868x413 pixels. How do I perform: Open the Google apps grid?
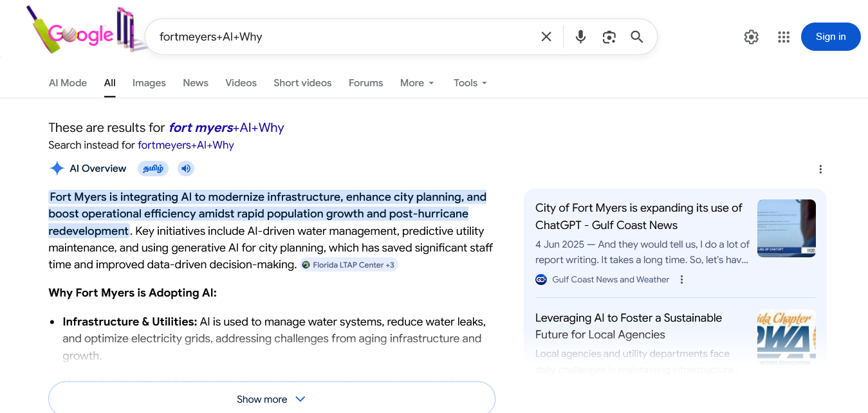pos(783,37)
